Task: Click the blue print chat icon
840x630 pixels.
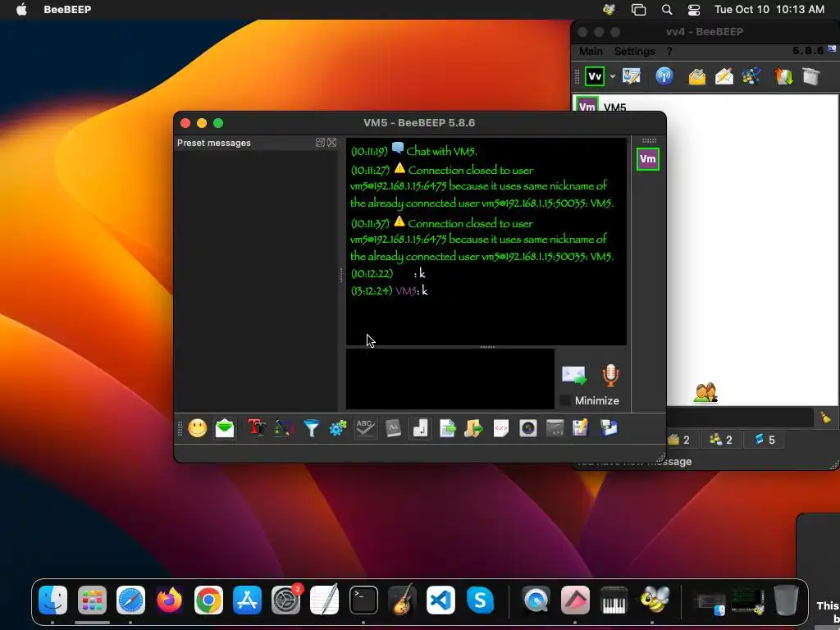Action: coord(609,428)
